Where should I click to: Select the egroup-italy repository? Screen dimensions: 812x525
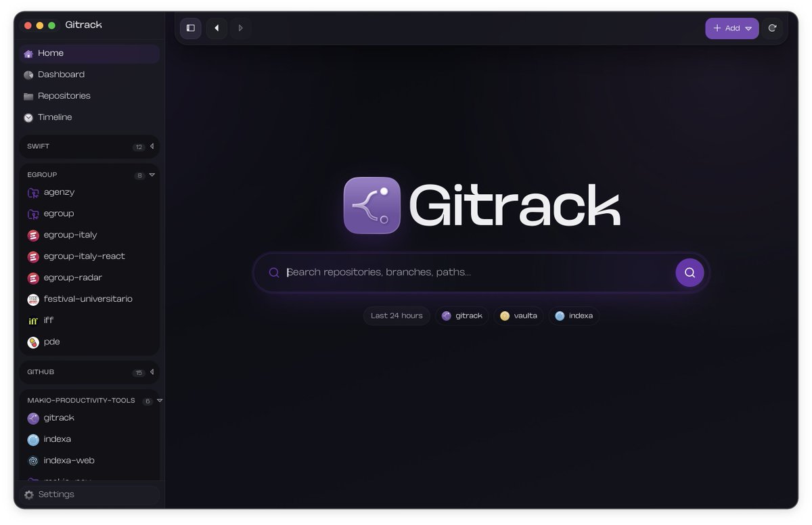click(x=89, y=235)
